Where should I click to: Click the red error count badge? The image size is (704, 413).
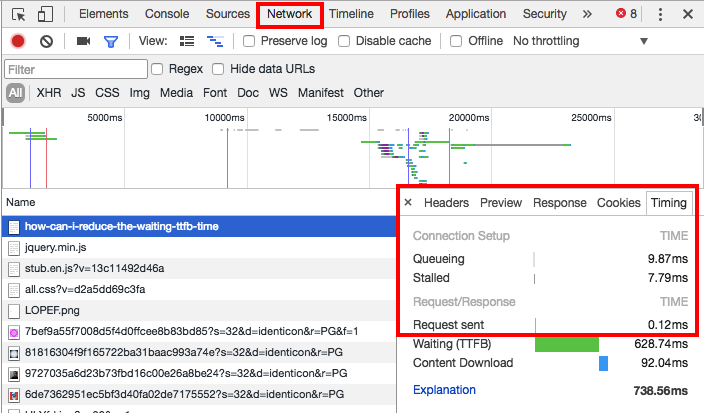click(x=627, y=14)
